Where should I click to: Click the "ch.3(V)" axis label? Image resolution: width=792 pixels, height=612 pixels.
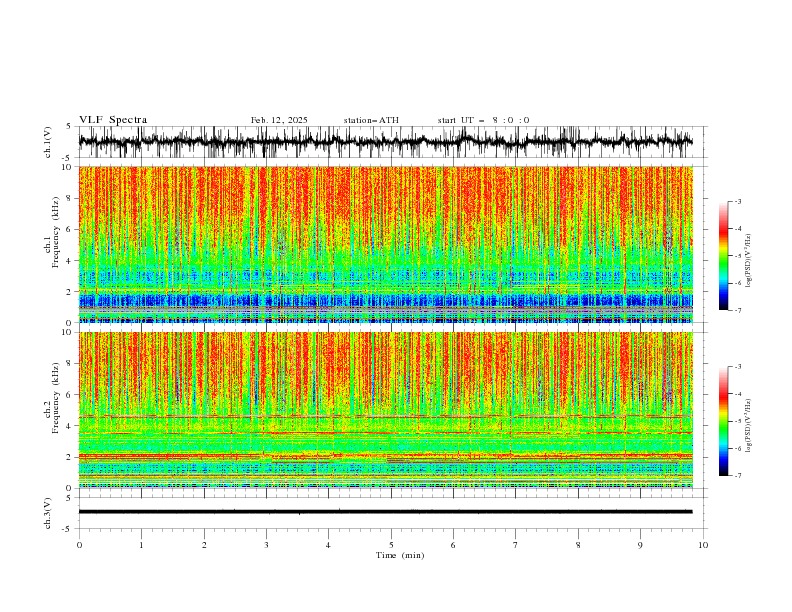(x=48, y=513)
